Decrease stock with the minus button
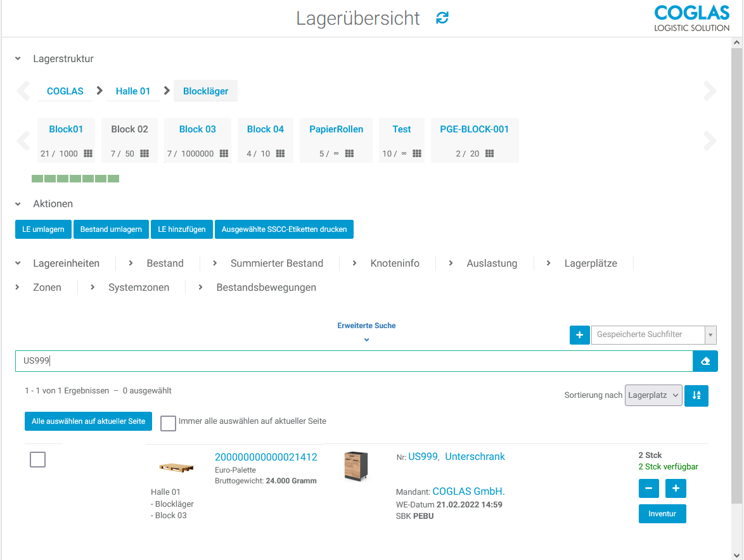Viewport: 744px width, 560px height. click(648, 488)
